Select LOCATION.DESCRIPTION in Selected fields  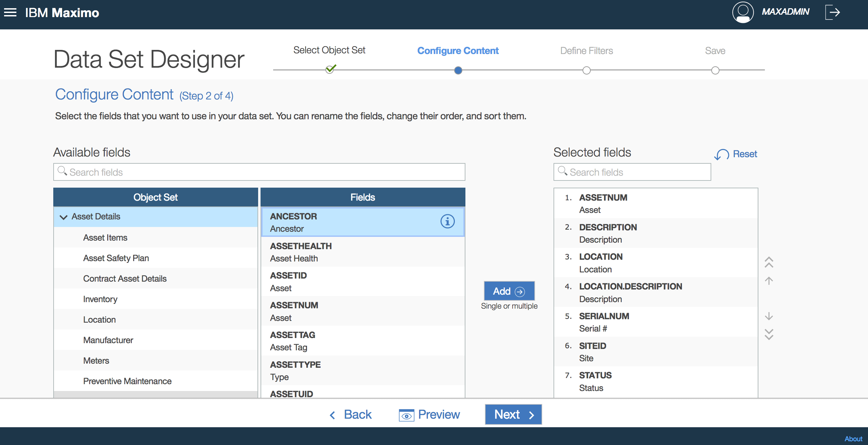[656, 293]
